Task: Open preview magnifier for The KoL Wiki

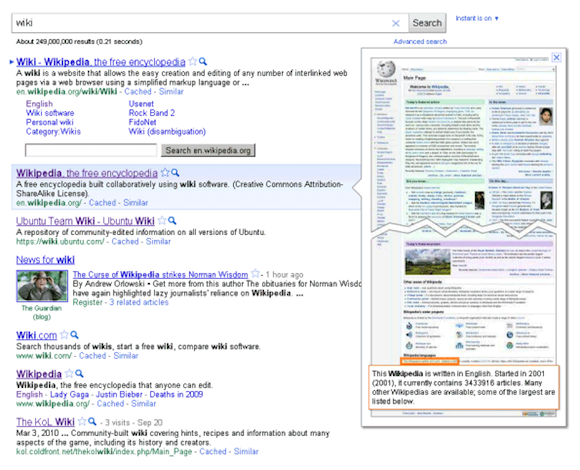Action: click(92, 421)
